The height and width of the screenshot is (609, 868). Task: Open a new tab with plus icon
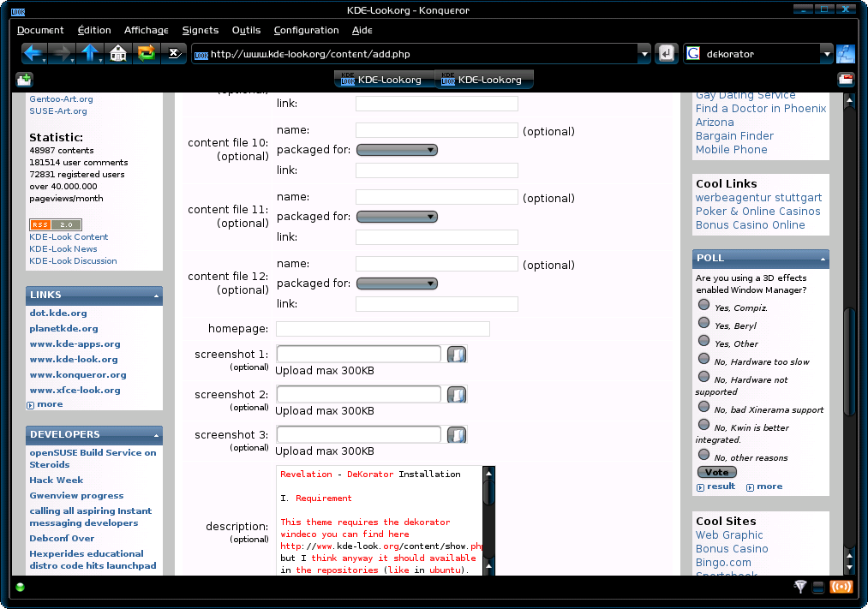pos(24,81)
